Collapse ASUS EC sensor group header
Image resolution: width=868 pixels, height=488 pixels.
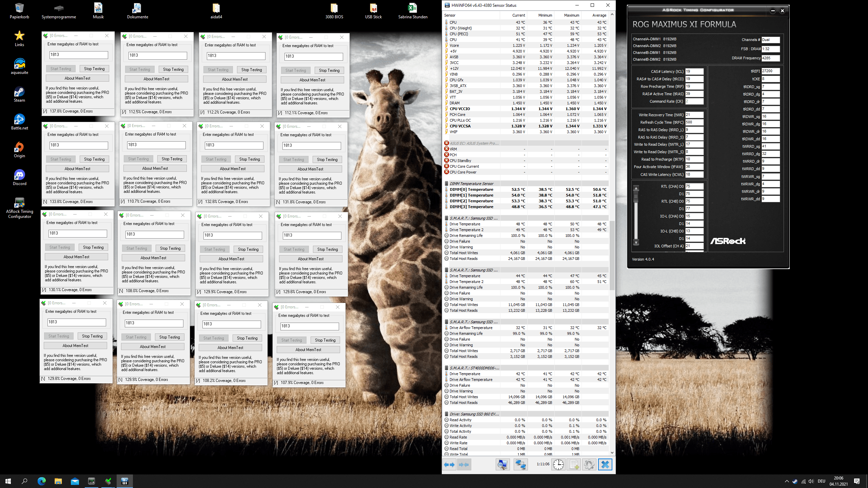(474, 143)
